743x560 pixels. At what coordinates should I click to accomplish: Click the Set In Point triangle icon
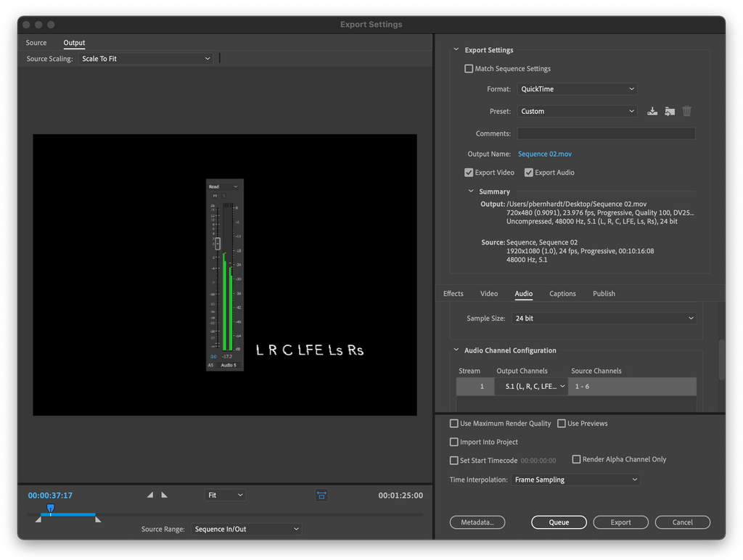[x=150, y=495]
